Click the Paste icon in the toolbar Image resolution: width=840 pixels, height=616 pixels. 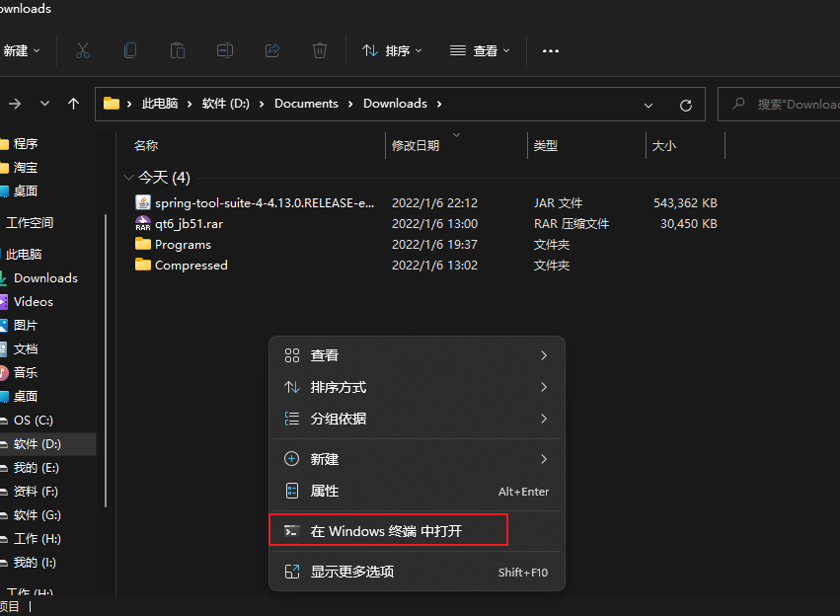tap(178, 50)
